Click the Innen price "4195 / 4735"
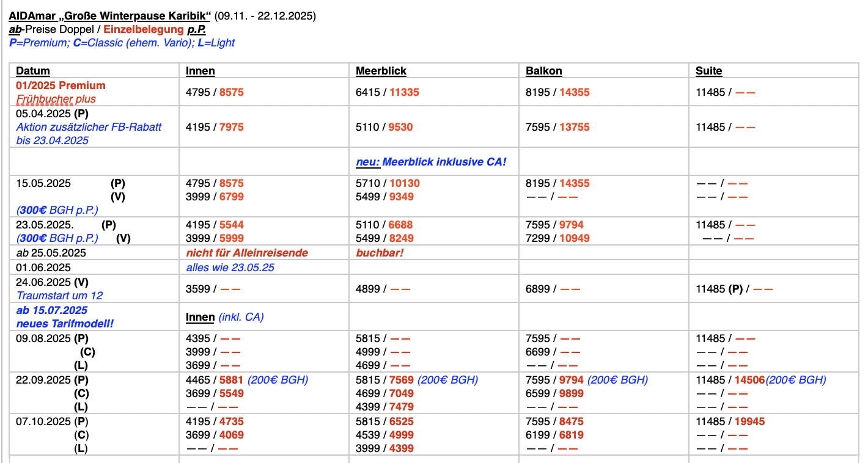This screenshot has width=868, height=463. [x=215, y=421]
